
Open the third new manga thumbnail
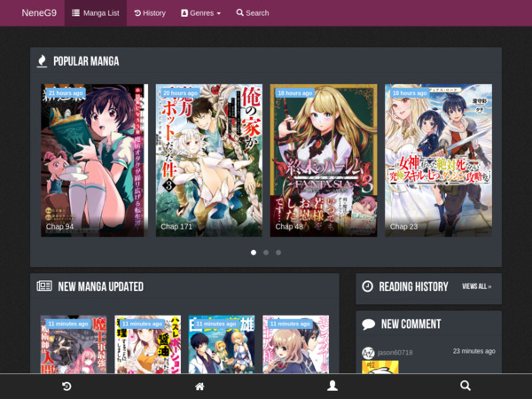pyautogui.click(x=222, y=344)
